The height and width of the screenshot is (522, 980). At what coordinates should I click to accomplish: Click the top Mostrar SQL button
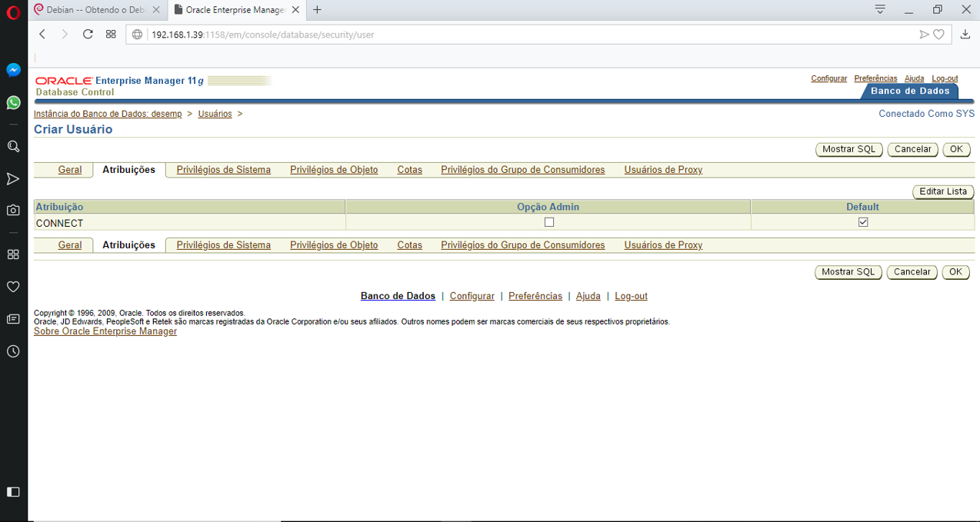click(849, 150)
